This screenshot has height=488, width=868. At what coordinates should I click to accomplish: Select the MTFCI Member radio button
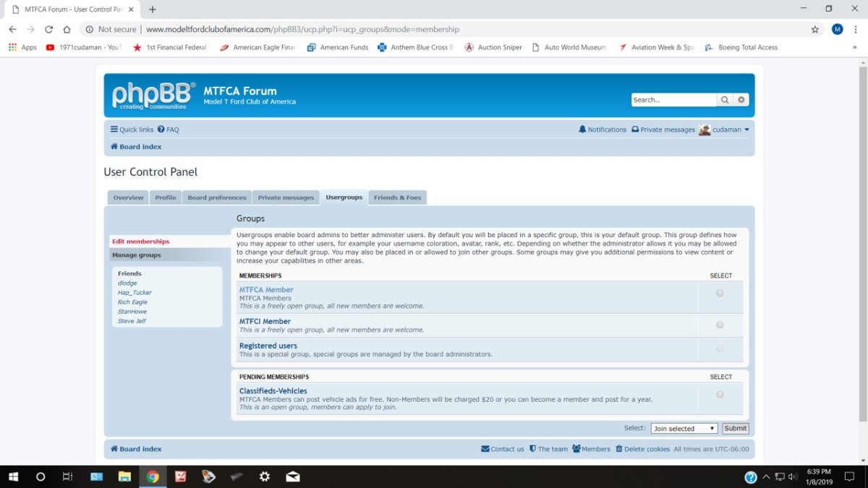[x=720, y=325]
